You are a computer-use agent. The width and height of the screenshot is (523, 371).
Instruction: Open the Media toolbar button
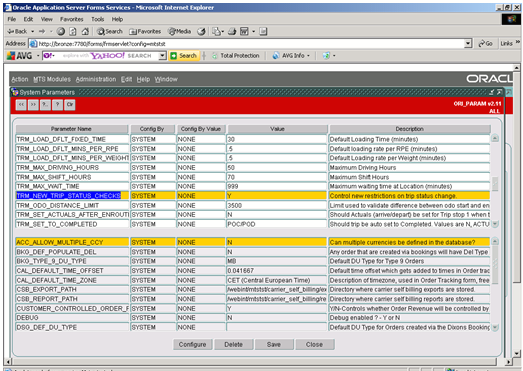[x=180, y=31]
